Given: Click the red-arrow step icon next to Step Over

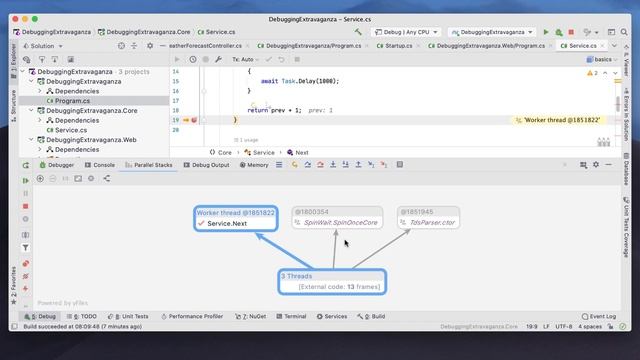Looking at the screenshot, I should point(320,164).
